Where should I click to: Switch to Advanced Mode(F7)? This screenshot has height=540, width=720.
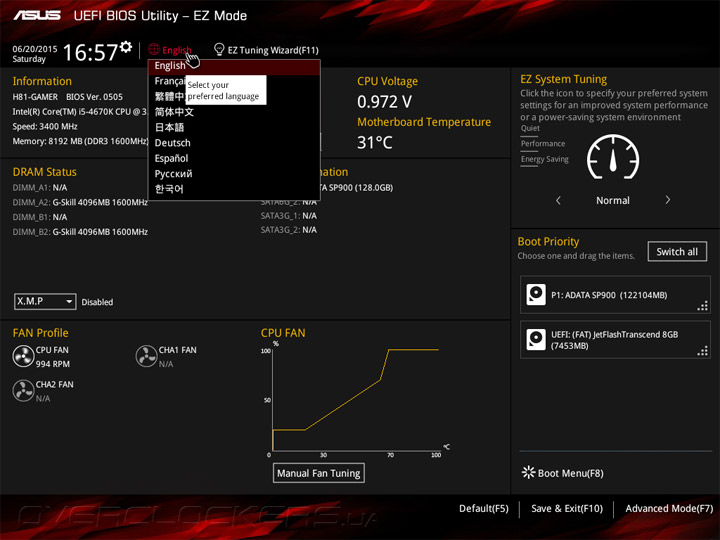(x=669, y=509)
